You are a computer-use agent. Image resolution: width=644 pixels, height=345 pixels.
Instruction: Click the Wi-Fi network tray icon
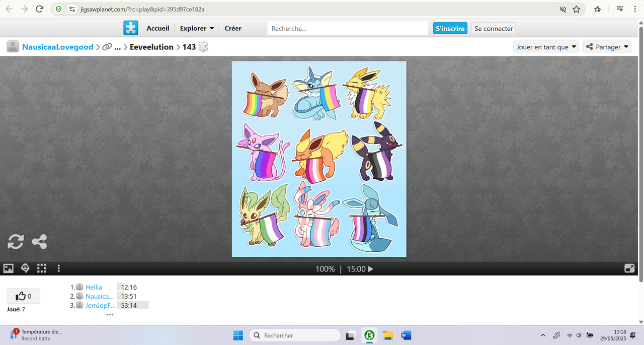tap(570, 335)
